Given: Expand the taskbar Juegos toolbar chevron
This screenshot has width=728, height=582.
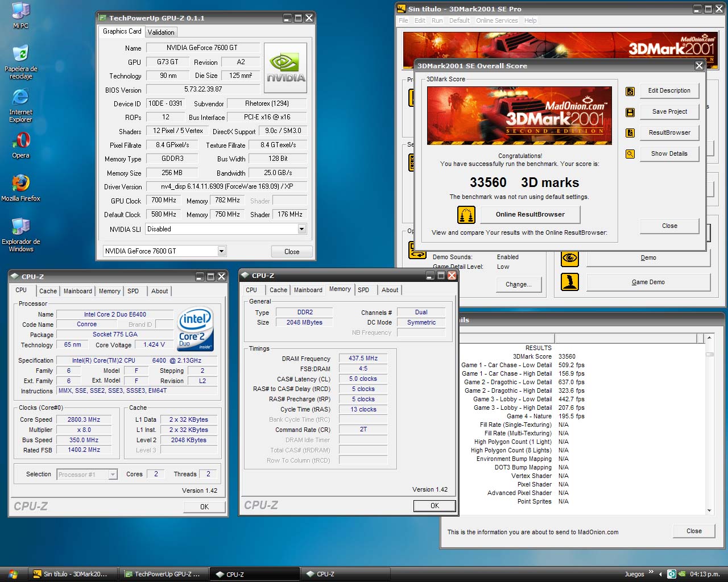Looking at the screenshot, I should tap(651, 572).
